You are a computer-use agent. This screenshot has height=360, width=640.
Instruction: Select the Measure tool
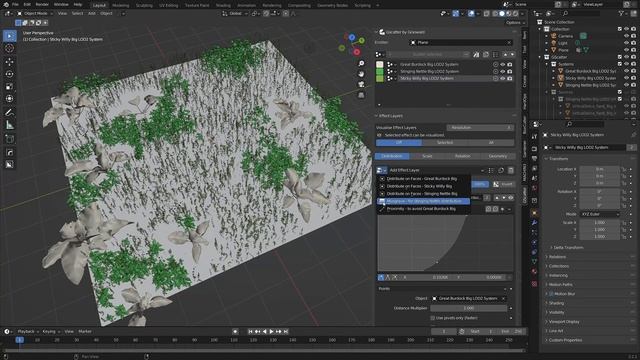pyautogui.click(x=10, y=125)
